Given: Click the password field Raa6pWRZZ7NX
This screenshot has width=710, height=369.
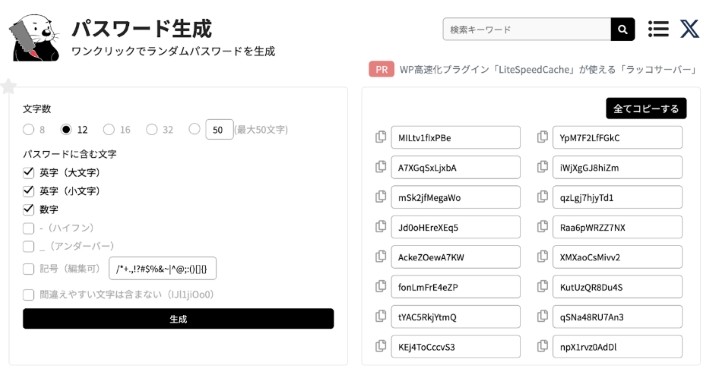Looking at the screenshot, I should pos(617,227).
